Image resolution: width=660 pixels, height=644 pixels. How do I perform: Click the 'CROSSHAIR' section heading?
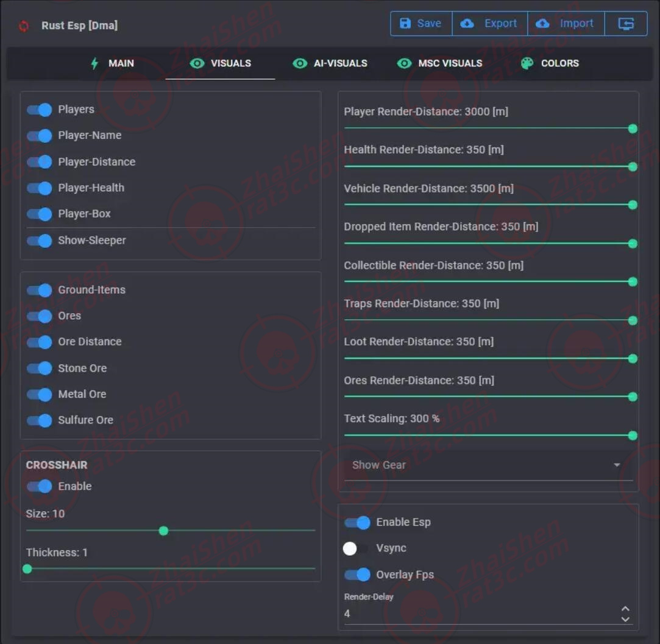(x=57, y=465)
